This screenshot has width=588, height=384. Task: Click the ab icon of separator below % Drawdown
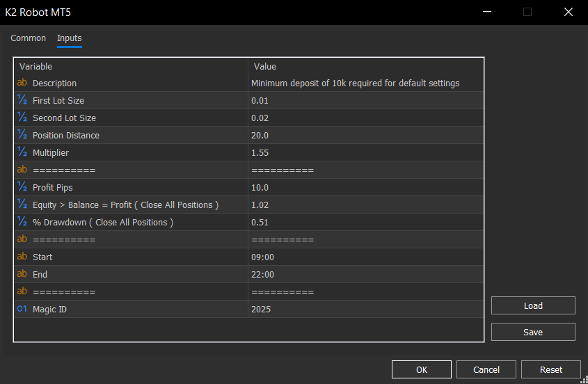coord(22,239)
